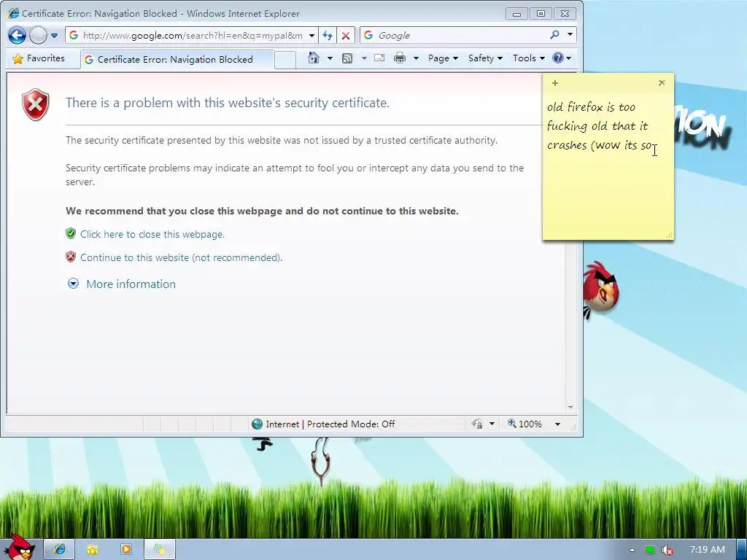Delete the sticky note with its X
This screenshot has height=560, width=747.
click(662, 83)
